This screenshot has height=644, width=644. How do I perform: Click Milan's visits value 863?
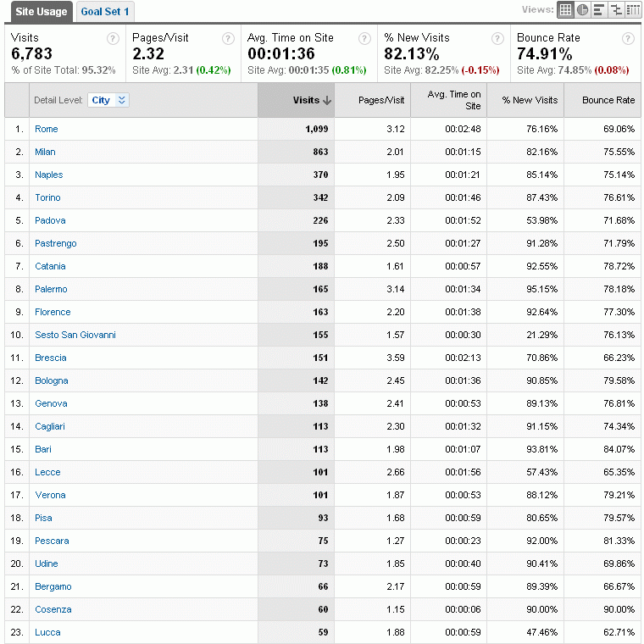point(321,152)
